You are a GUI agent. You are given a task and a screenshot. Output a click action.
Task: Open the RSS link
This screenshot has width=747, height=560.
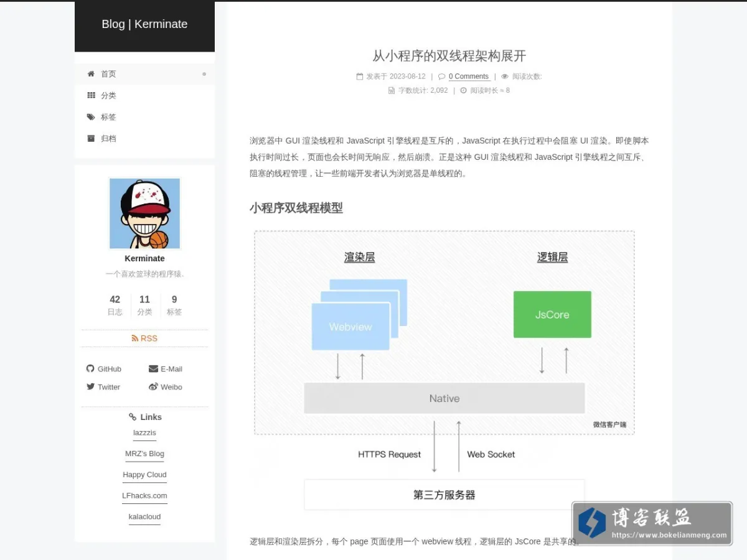[144, 338]
